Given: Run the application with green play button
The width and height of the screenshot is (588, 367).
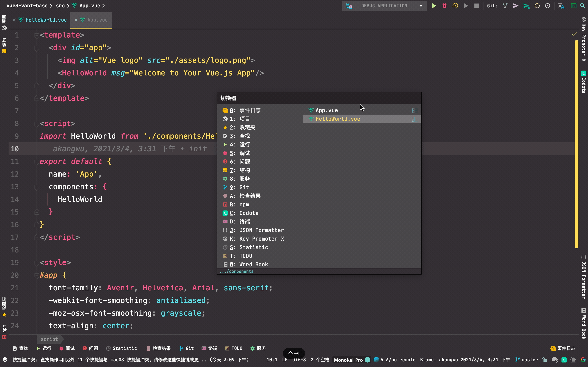Looking at the screenshot, I should point(434,6).
